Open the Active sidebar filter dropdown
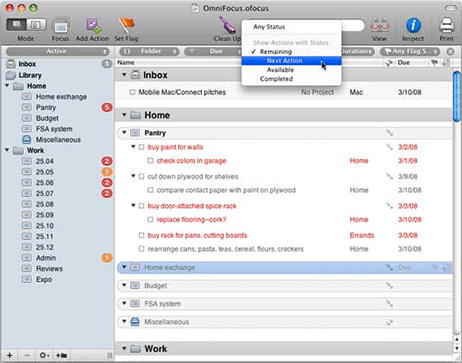Screen dimensions: 462x363 pyautogui.click(x=58, y=51)
